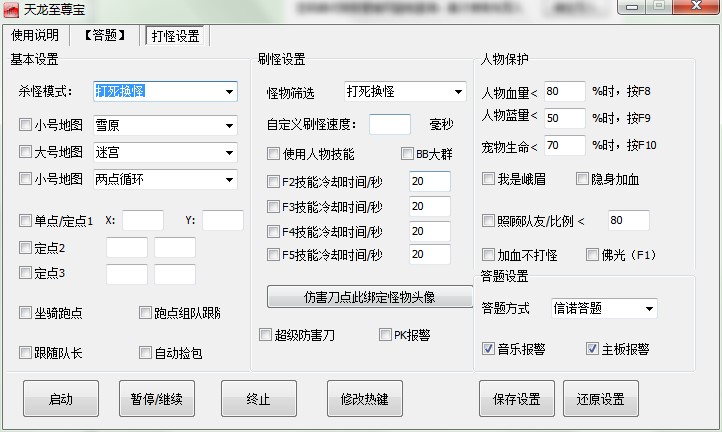722x432 pixels.
Task: Click the X coordinate field of 定点1
Action: [x=143, y=221]
